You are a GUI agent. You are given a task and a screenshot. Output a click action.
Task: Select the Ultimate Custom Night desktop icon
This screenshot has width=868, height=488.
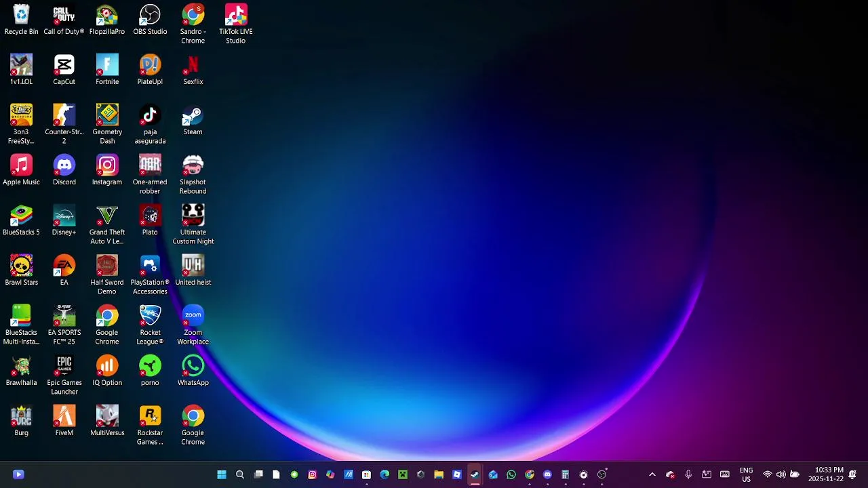[x=193, y=225]
